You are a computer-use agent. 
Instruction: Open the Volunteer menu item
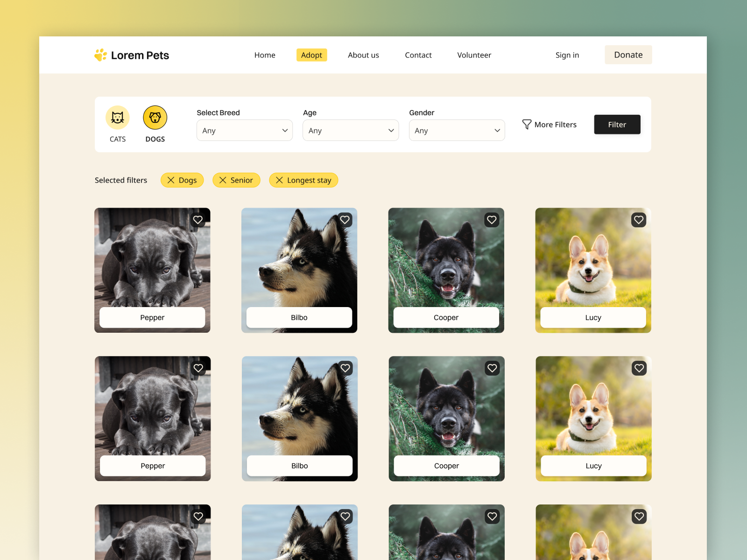[474, 55]
